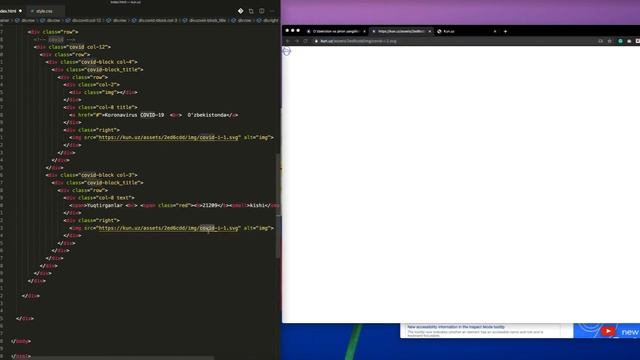Click the accessibility information notification headline

click(456, 327)
